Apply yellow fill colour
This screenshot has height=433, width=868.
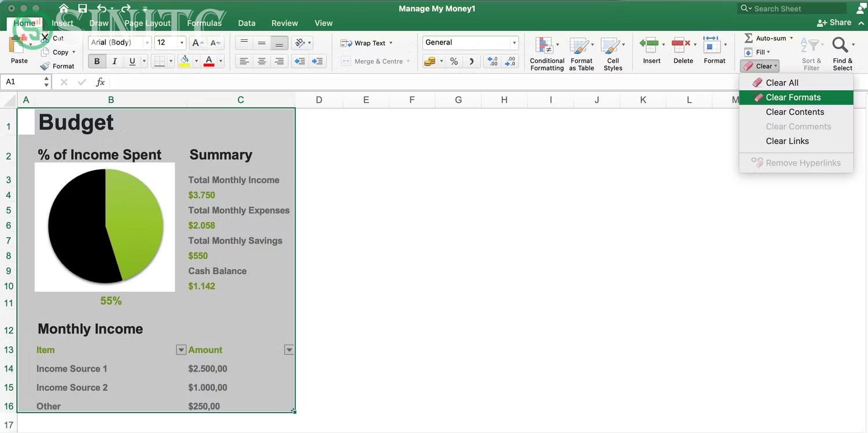[185, 61]
